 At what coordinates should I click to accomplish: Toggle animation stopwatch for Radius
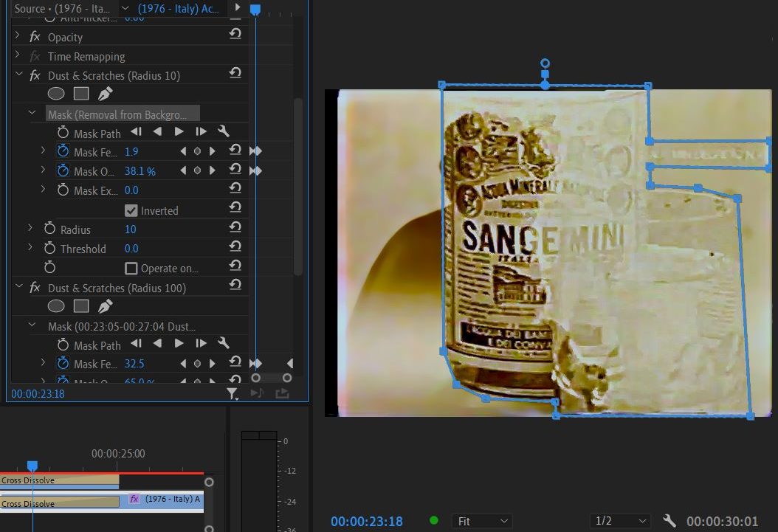pyautogui.click(x=49, y=228)
